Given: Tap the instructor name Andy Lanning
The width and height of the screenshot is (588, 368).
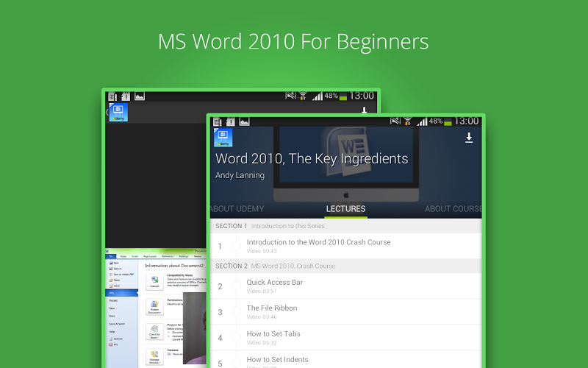Looking at the screenshot, I should [x=240, y=175].
